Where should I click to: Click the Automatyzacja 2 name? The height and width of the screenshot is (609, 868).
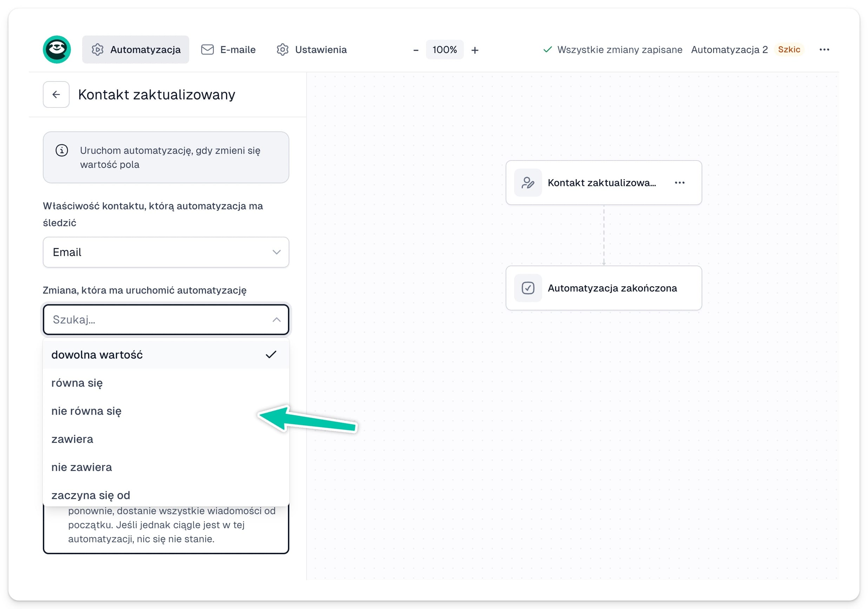[729, 50]
